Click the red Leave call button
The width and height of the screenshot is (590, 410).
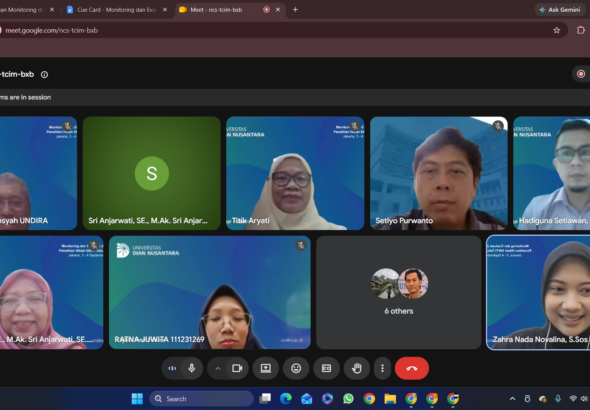coord(412,368)
